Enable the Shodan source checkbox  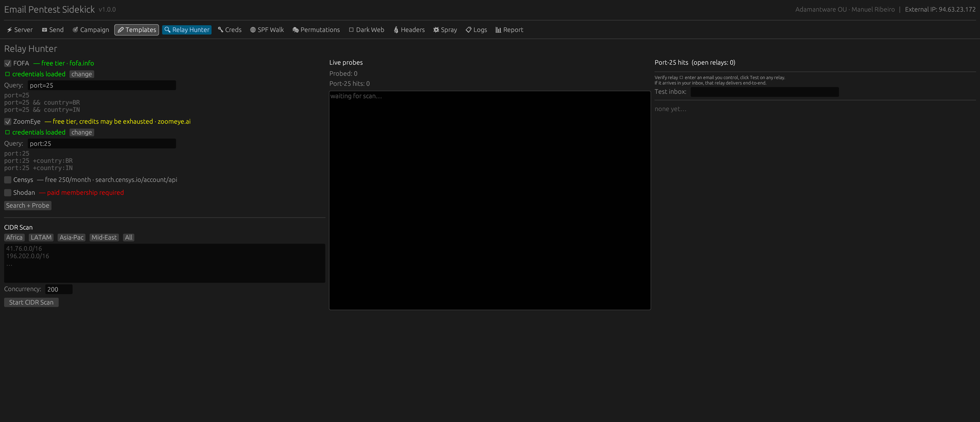tap(8, 193)
